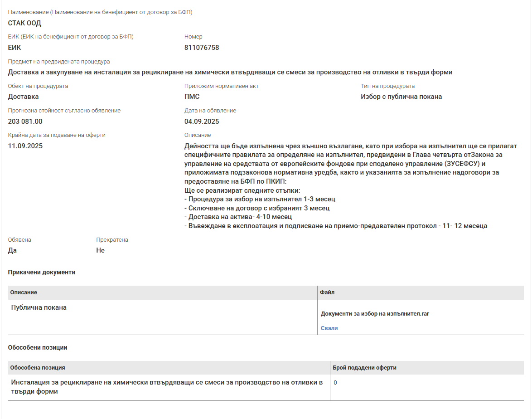532x419 pixels.
Task: Select the file name Документи за избор на изпълнител.rar
Action: tap(375, 314)
